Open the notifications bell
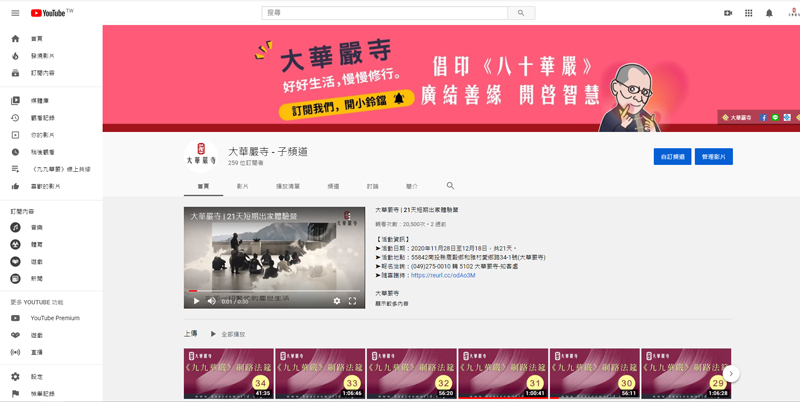This screenshot has height=402, width=800. coord(769,13)
